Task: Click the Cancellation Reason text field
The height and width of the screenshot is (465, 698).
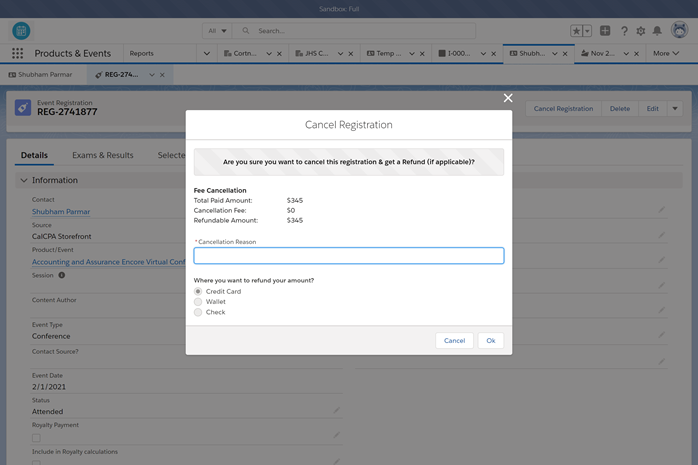Action: [x=348, y=256]
